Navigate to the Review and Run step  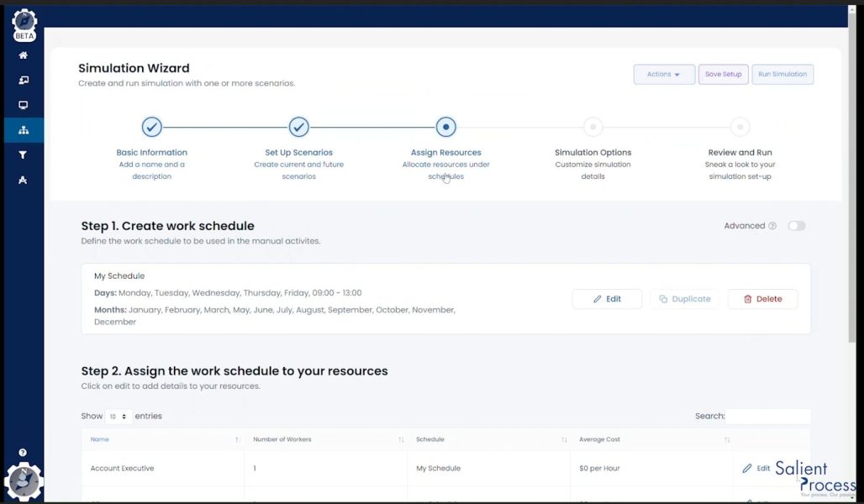(740, 127)
